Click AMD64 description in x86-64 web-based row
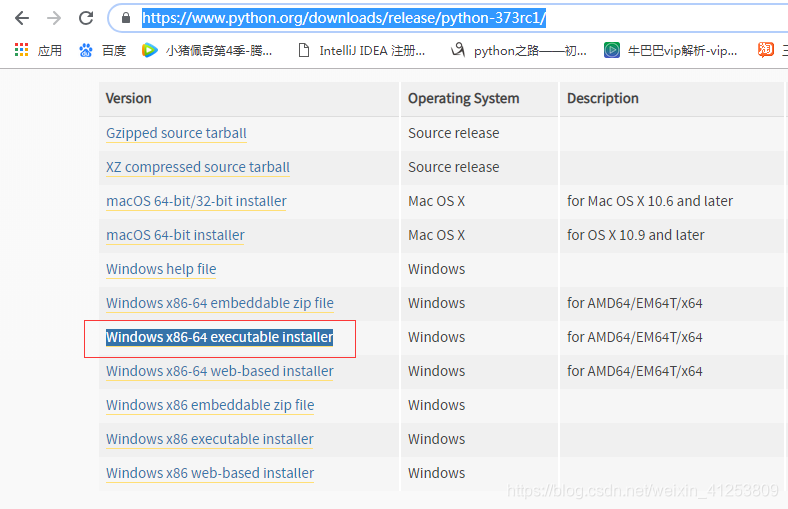The image size is (788, 509). pos(635,371)
